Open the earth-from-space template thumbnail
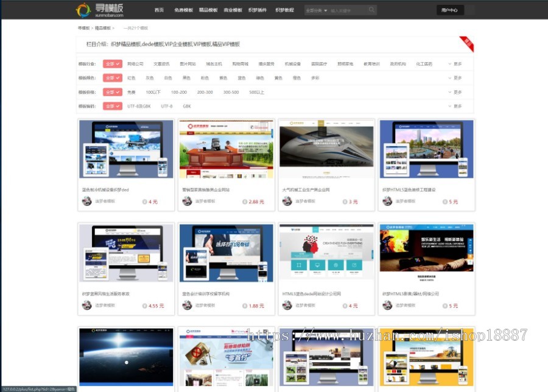This screenshot has height=392, width=548. (126, 357)
